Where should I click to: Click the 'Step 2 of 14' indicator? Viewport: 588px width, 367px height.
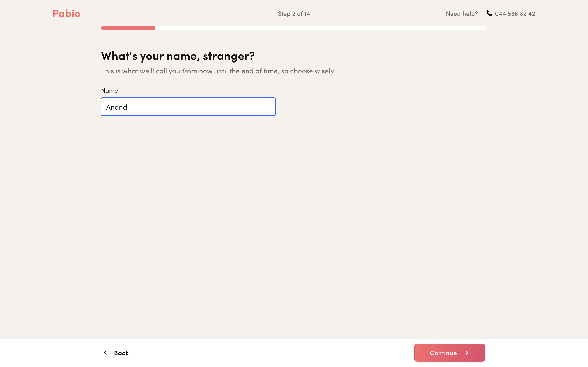[x=294, y=14]
